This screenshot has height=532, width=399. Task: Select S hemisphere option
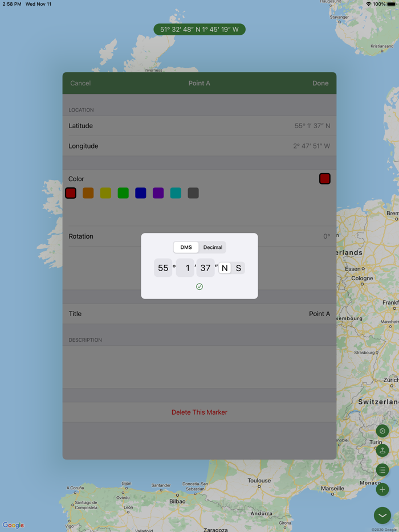[238, 268]
